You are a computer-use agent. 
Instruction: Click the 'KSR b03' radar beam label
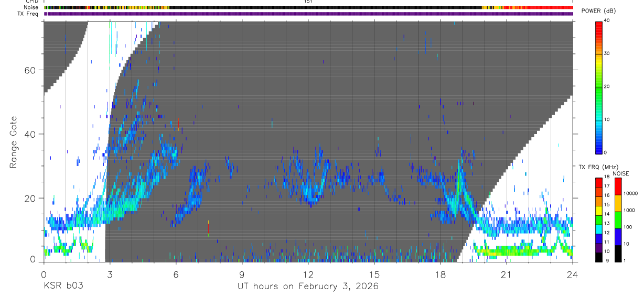pyautogui.click(x=63, y=286)
